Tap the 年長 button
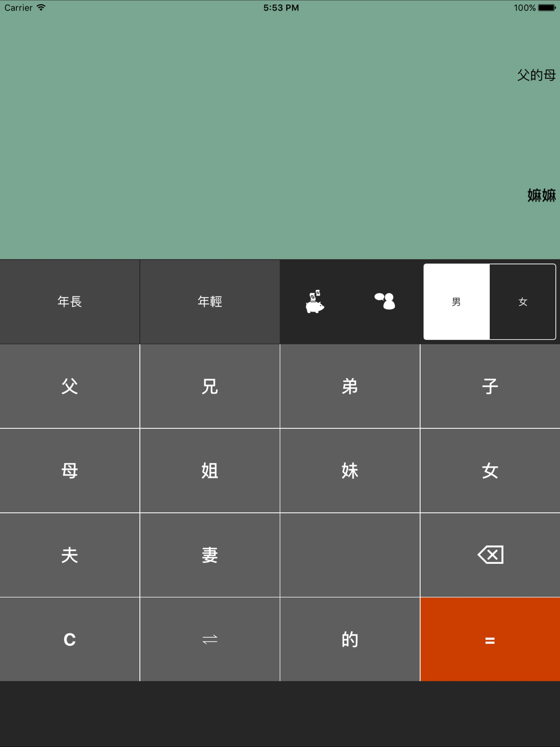The width and height of the screenshot is (560, 747). (x=69, y=302)
